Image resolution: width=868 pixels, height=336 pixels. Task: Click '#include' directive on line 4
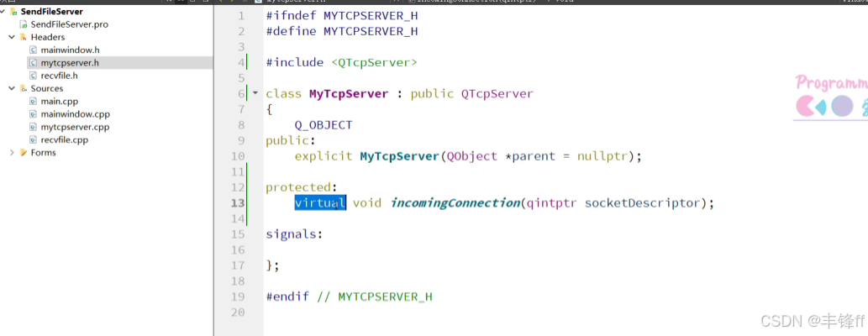click(x=294, y=62)
